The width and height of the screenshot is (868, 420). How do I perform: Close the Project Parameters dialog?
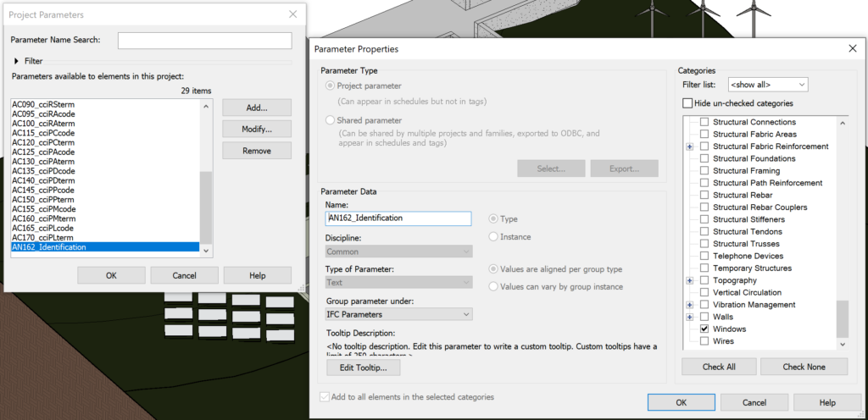click(292, 14)
